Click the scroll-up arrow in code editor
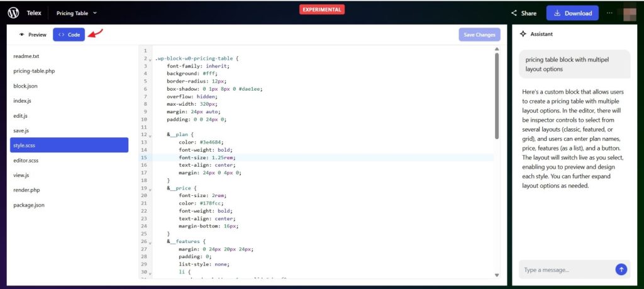The height and width of the screenshot is (289, 644). [497, 50]
